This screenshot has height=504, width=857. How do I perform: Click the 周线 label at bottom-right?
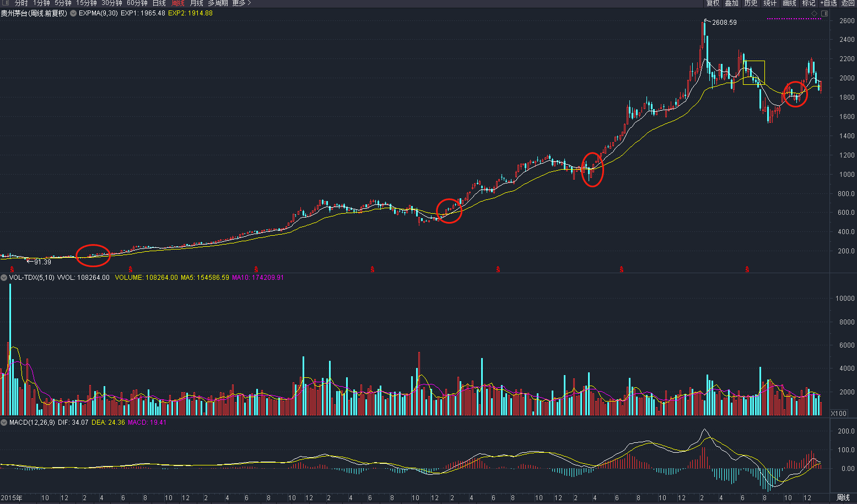point(843,497)
